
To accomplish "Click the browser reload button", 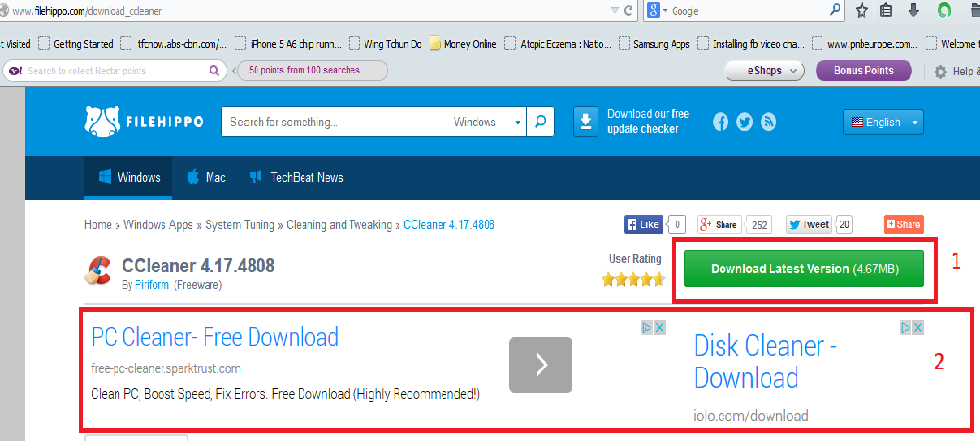I will 629,10.
